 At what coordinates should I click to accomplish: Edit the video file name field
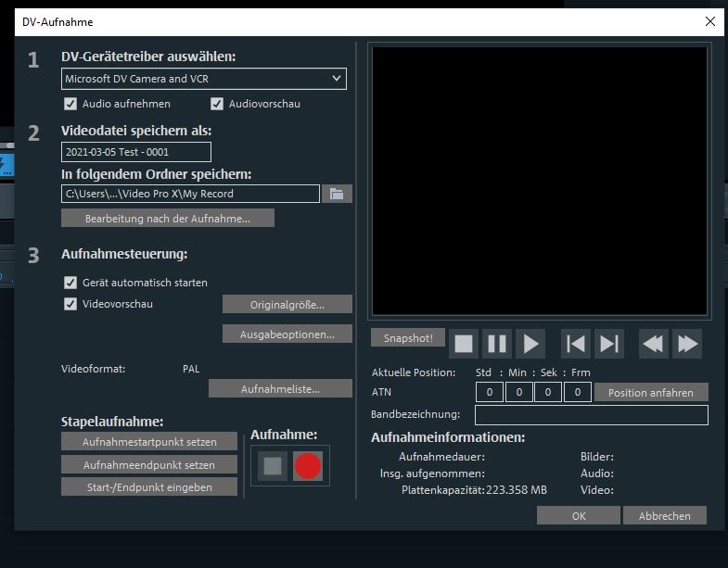point(136,152)
